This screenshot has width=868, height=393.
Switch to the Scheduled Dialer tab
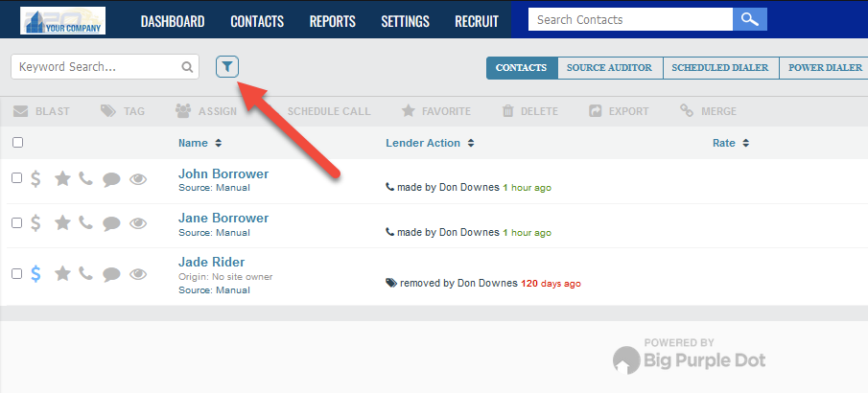[x=720, y=68]
